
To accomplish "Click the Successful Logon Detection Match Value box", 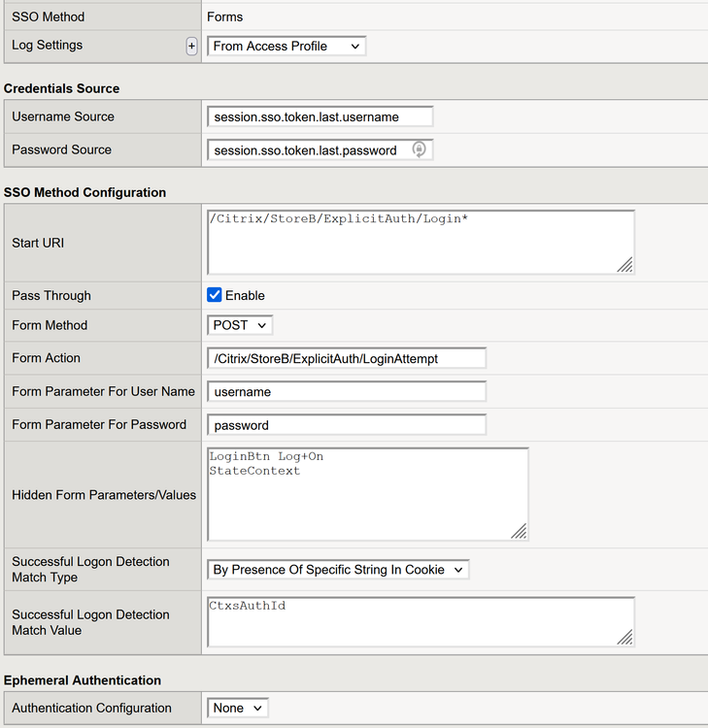I will pyautogui.click(x=420, y=622).
